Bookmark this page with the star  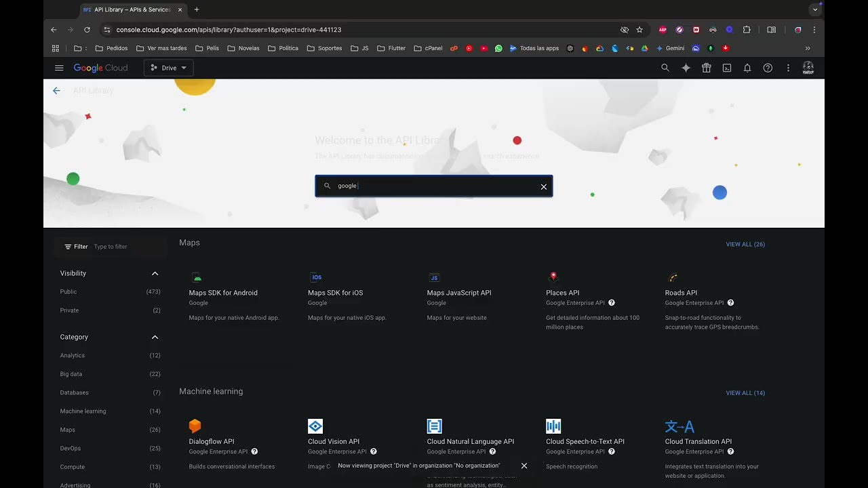click(x=639, y=30)
